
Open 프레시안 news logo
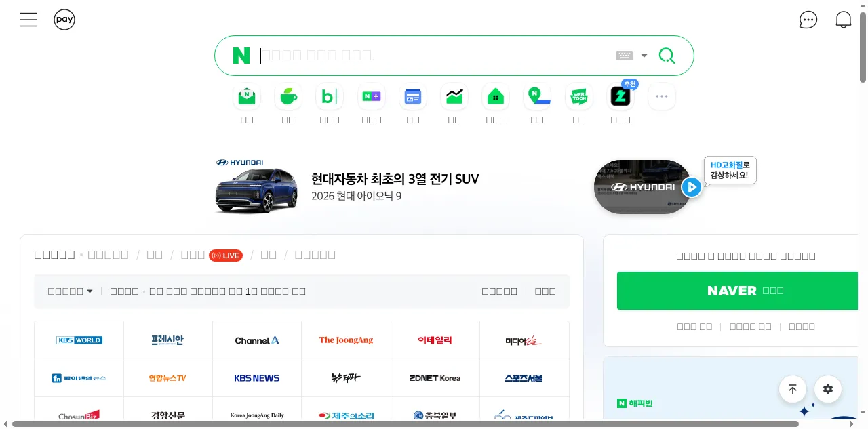pyautogui.click(x=168, y=340)
